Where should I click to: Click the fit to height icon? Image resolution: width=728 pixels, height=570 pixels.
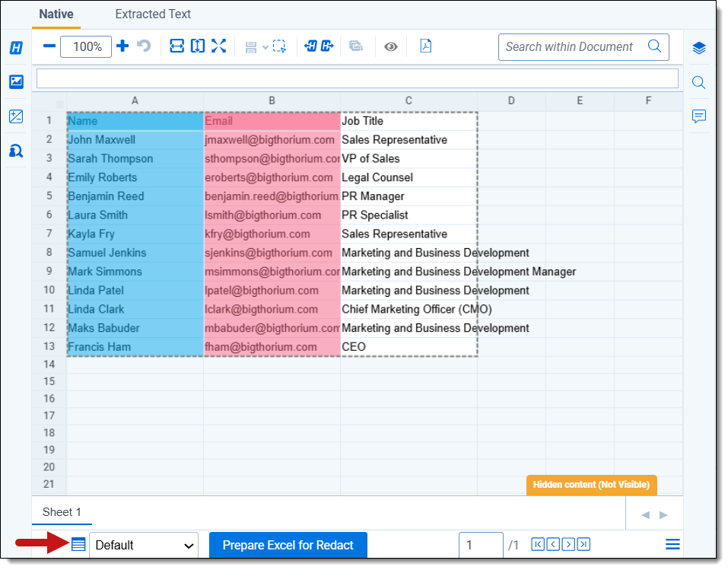[x=198, y=46]
